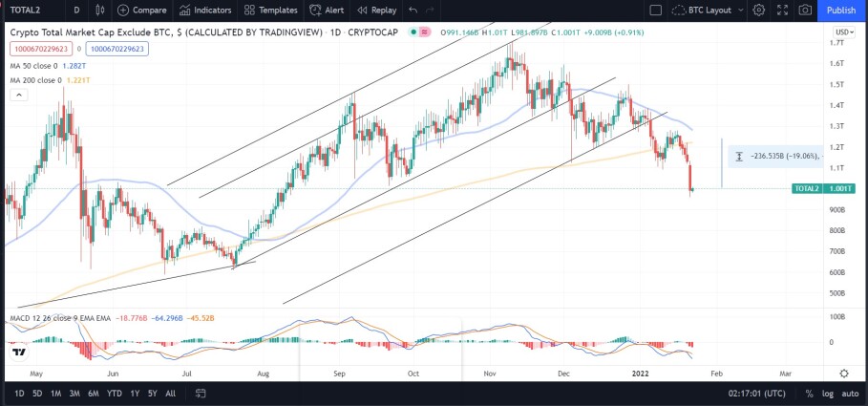Set the range to 5D

37,394
